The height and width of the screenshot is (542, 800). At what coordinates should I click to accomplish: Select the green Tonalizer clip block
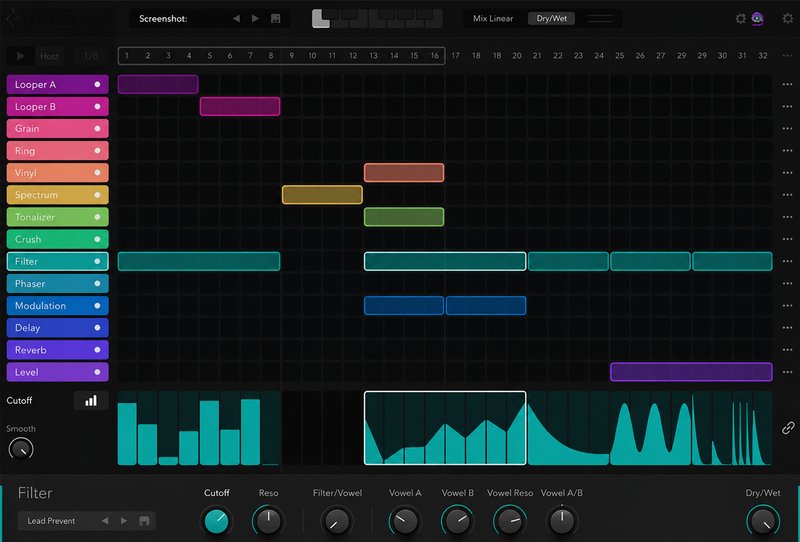coord(404,217)
